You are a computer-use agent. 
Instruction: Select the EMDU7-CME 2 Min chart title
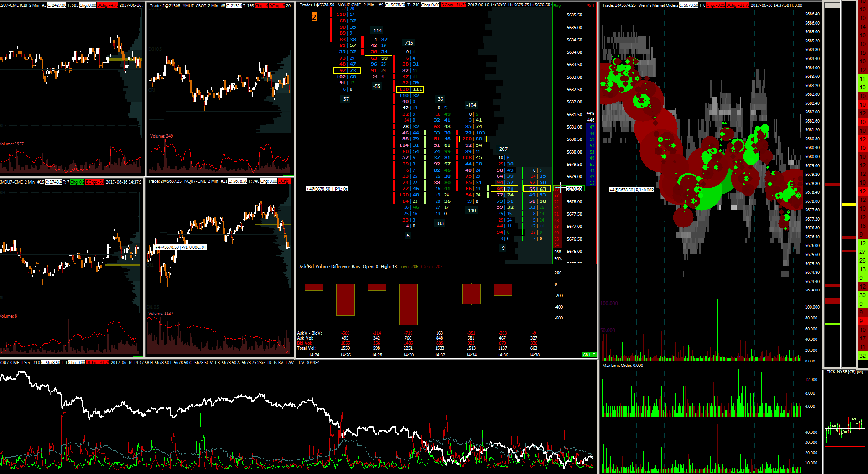click(x=18, y=182)
